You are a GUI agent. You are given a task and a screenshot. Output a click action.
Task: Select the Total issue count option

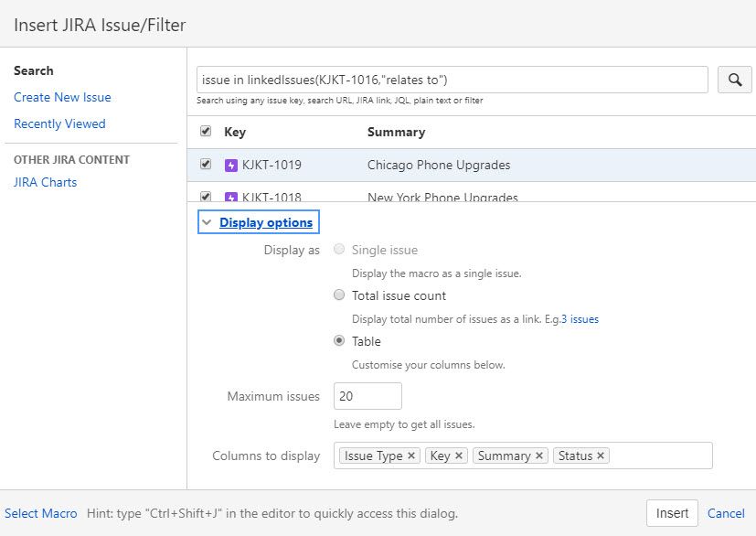click(339, 295)
